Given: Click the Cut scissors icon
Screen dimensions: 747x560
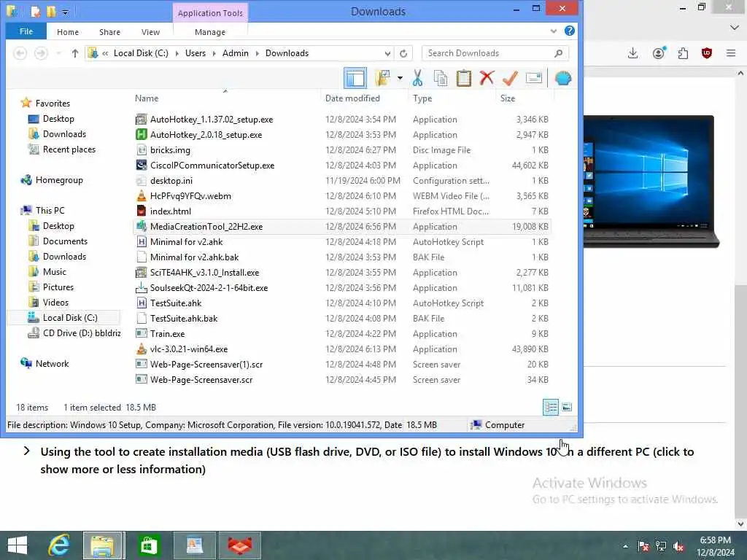Looking at the screenshot, I should pyautogui.click(x=418, y=78).
